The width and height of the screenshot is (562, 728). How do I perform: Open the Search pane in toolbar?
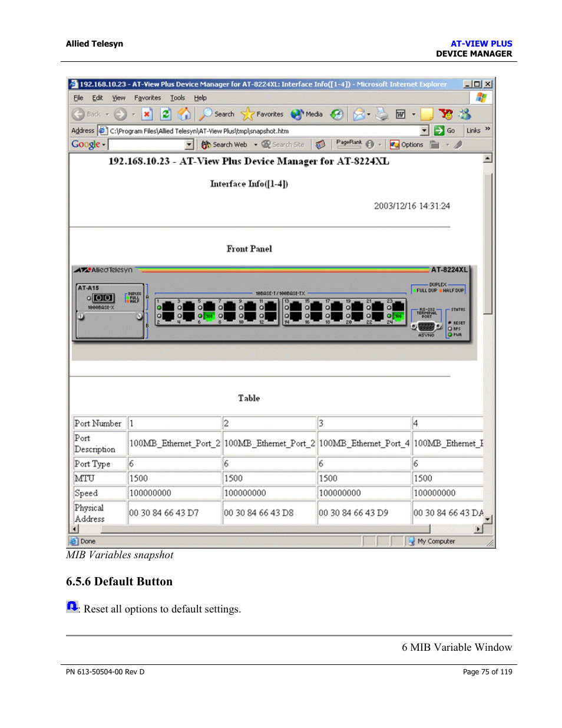click(x=217, y=114)
